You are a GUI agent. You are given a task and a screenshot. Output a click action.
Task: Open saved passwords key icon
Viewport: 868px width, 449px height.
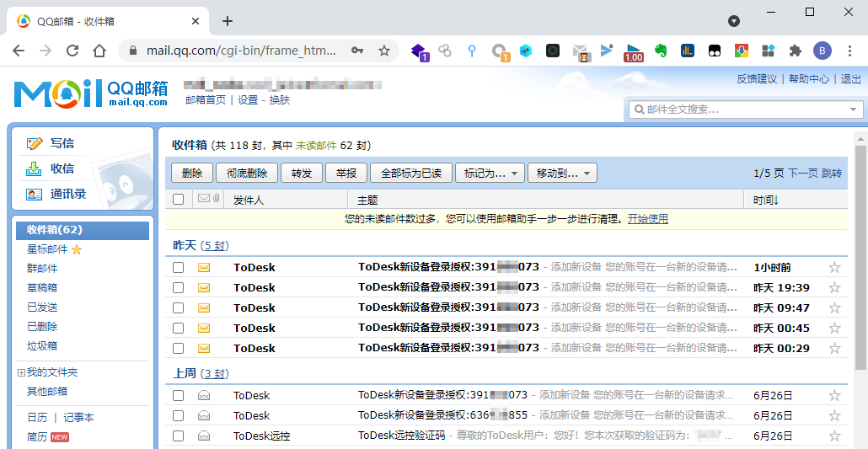pyautogui.click(x=357, y=51)
